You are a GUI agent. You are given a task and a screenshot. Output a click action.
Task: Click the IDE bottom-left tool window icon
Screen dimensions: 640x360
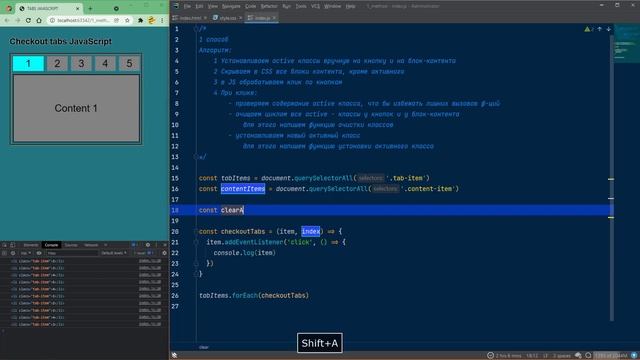[x=174, y=355]
